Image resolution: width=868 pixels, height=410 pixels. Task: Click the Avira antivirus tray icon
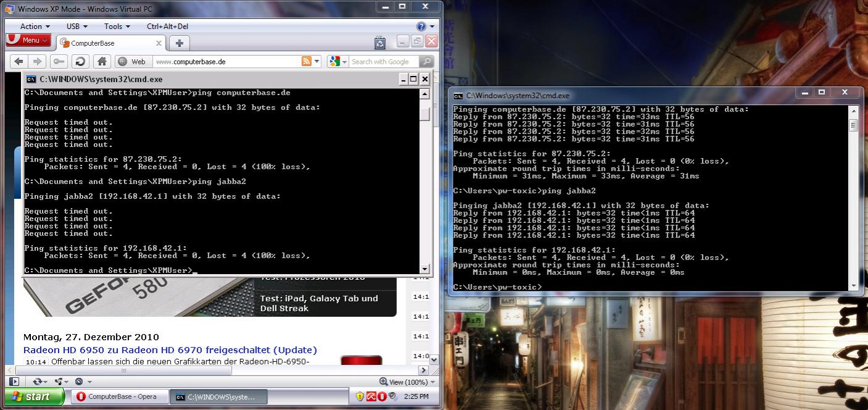coord(371,396)
